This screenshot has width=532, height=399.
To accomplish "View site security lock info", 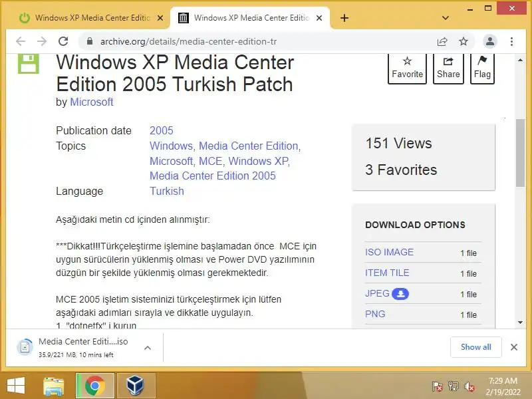I will 90,41.
